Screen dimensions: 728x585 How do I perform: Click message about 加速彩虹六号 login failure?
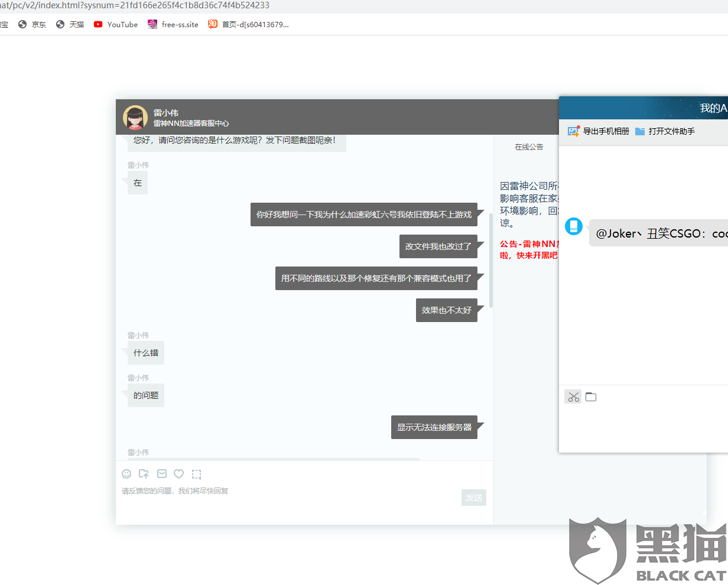tap(364, 214)
